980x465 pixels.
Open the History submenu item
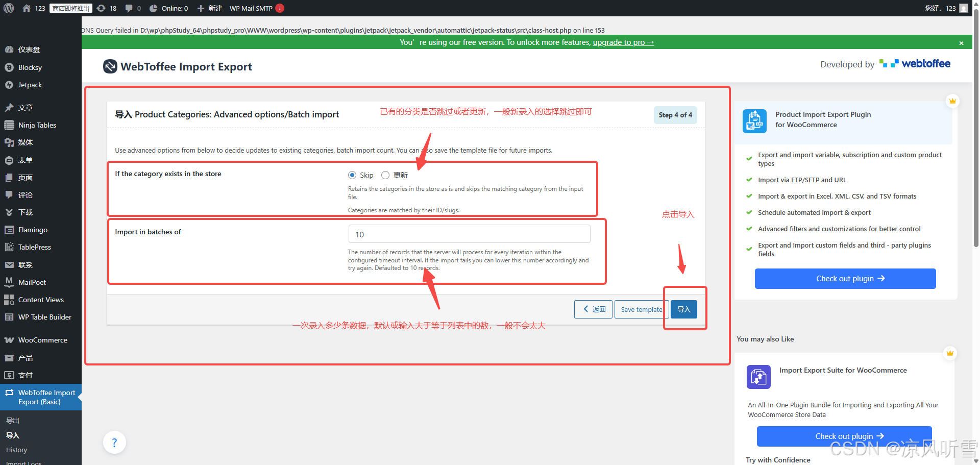click(16, 450)
